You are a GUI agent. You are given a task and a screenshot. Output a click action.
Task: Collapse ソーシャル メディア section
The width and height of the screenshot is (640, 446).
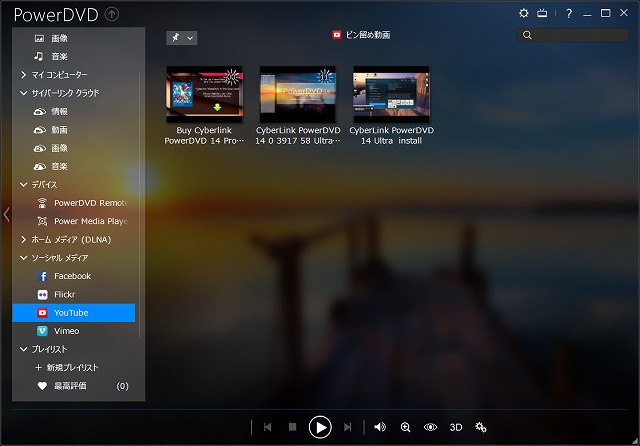click(x=23, y=258)
